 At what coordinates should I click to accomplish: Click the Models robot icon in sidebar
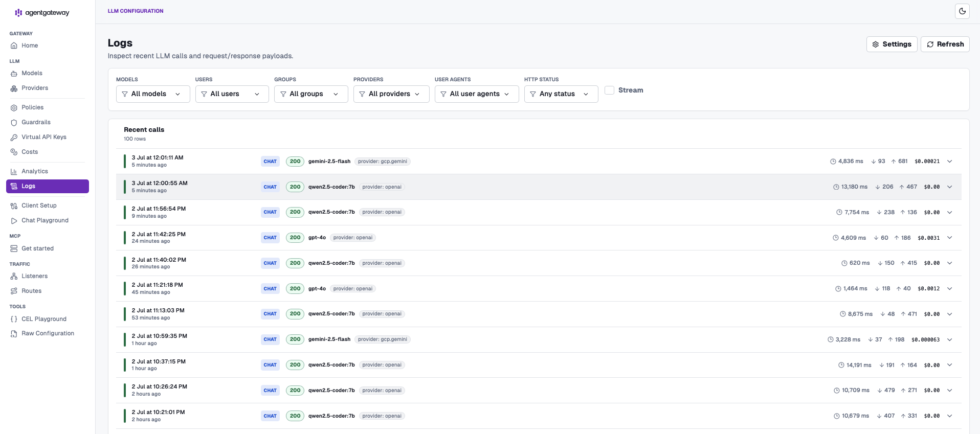[x=14, y=73]
